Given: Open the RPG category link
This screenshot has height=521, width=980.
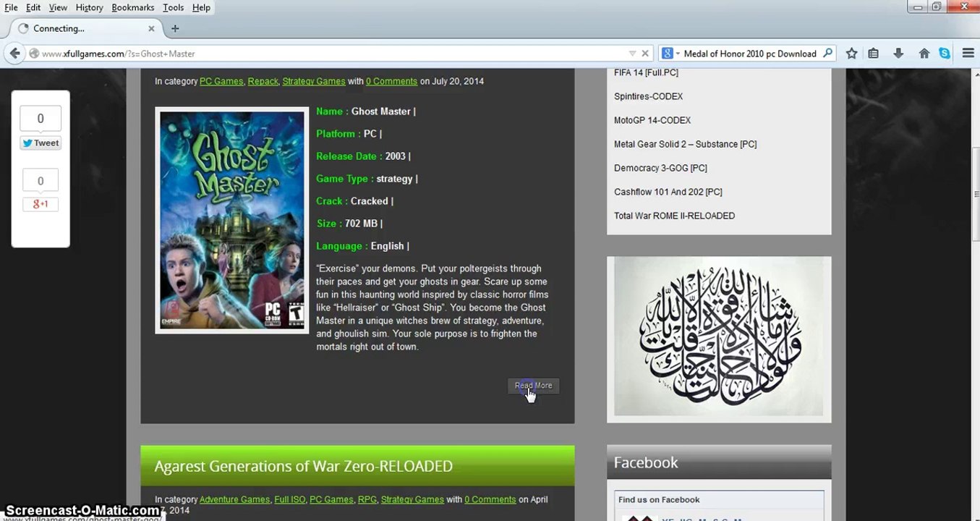Looking at the screenshot, I should point(367,499).
